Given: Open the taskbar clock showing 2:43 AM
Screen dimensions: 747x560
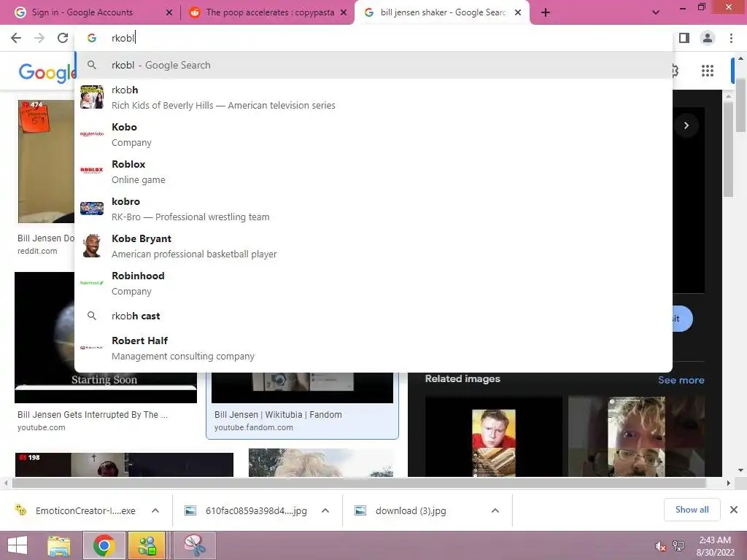Looking at the screenshot, I should (715, 546).
